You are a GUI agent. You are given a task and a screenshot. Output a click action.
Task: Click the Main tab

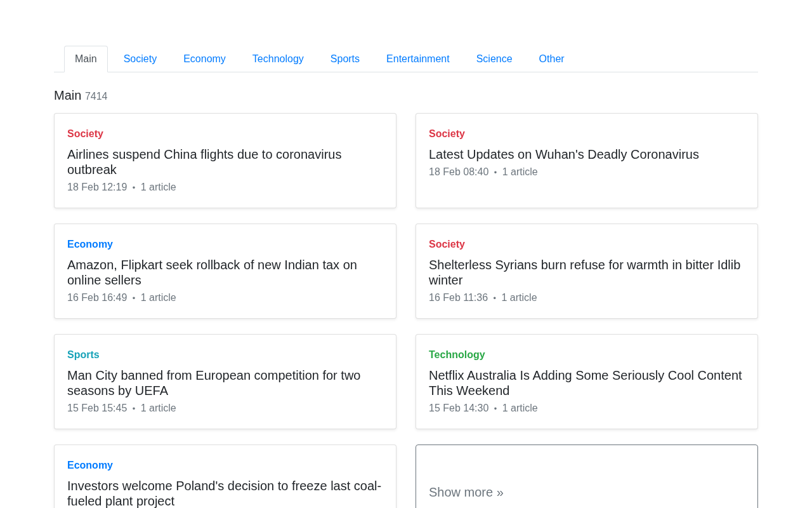[86, 59]
